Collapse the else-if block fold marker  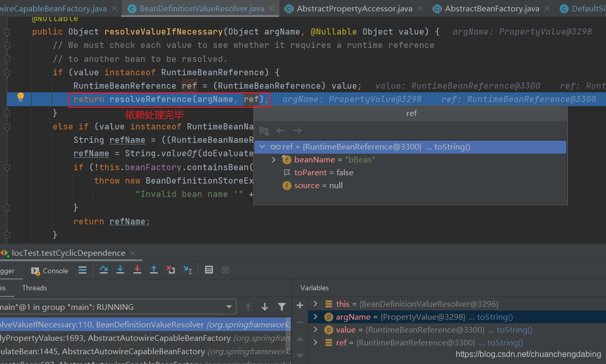tap(7, 127)
